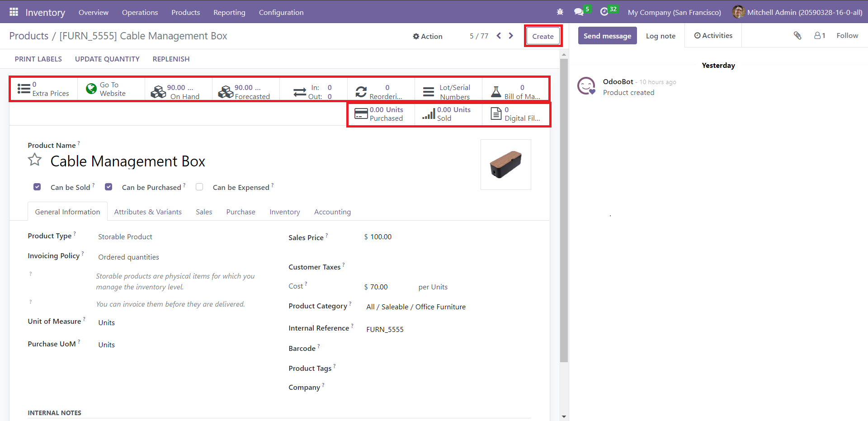Click Mitchell Admin avatar
The height and width of the screenshot is (421, 868).
coord(738,12)
